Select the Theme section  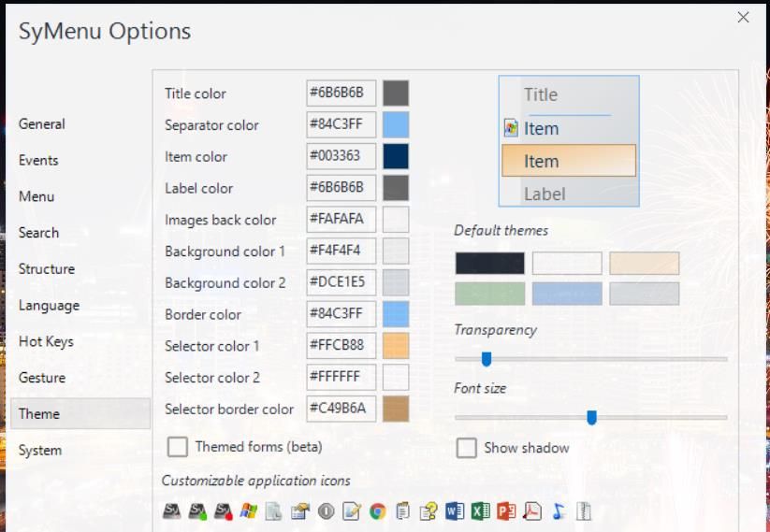click(x=80, y=413)
